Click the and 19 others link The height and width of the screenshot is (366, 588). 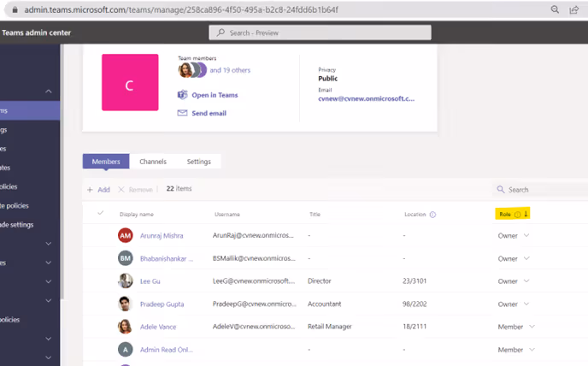pos(230,70)
